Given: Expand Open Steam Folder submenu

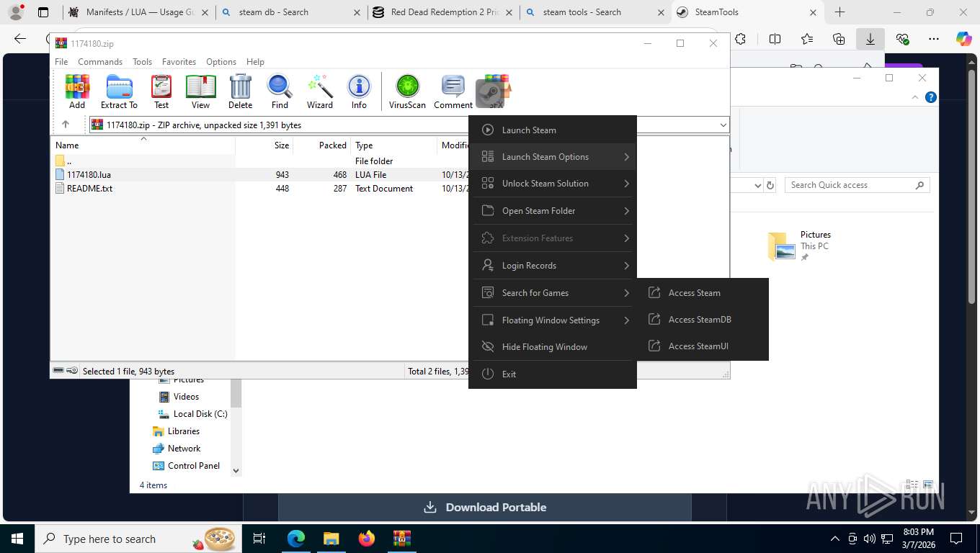Looking at the screenshot, I should [x=553, y=210].
